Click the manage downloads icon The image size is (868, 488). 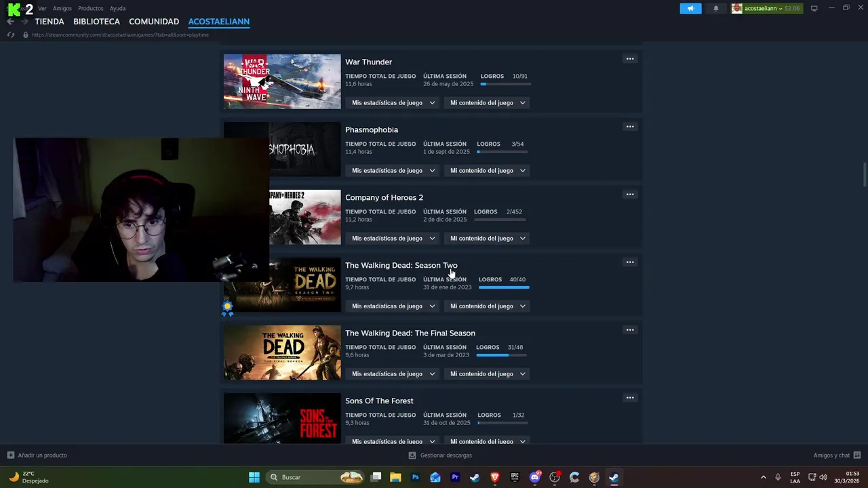click(x=412, y=455)
